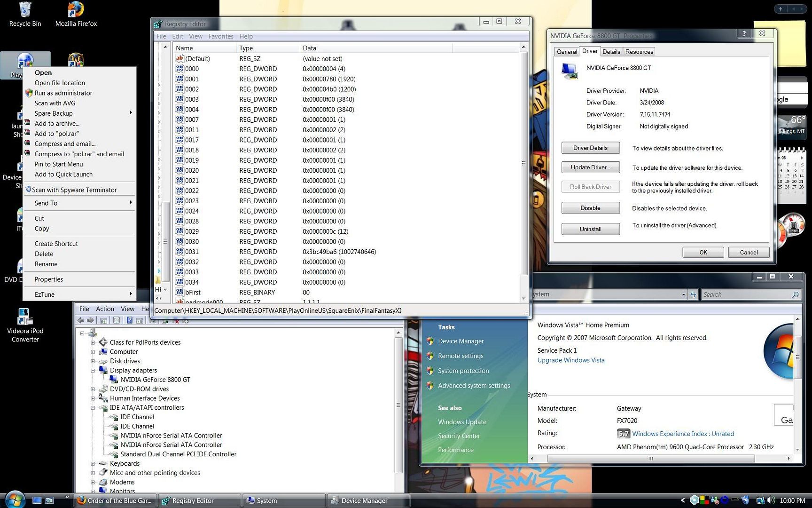Open the Send To submenu in context menu
The height and width of the screenshot is (508, 812).
click(x=79, y=203)
